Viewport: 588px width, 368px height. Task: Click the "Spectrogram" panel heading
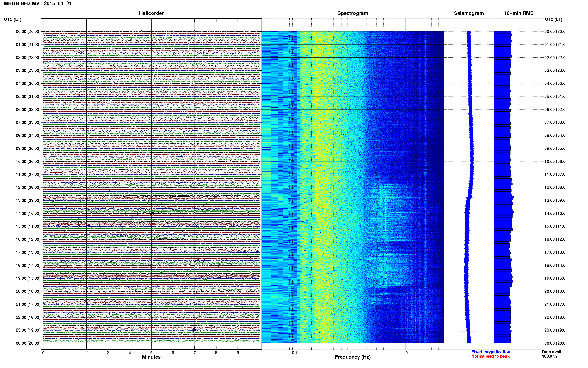(x=353, y=13)
